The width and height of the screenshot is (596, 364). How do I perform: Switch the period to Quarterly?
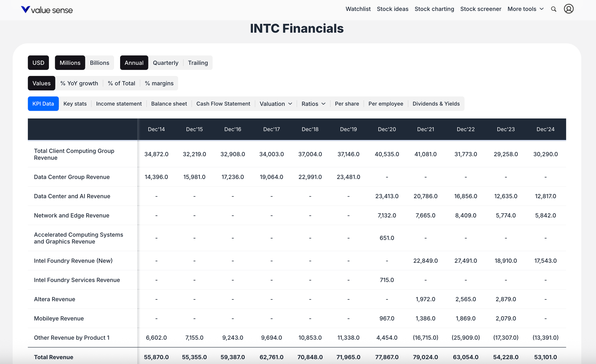click(x=166, y=63)
